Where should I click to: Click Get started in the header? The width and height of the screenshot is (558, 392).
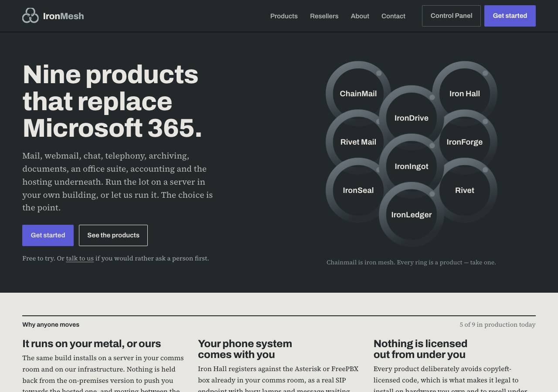[510, 16]
